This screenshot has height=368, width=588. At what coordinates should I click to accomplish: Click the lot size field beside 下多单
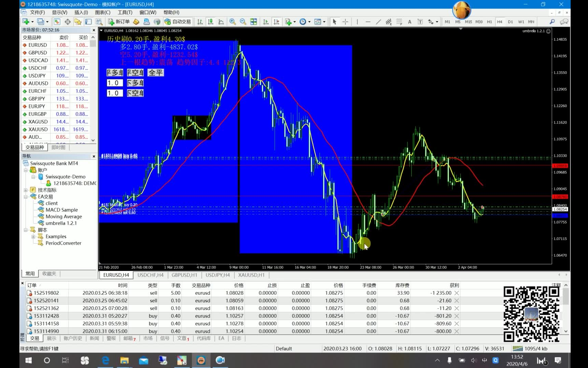pos(115,83)
